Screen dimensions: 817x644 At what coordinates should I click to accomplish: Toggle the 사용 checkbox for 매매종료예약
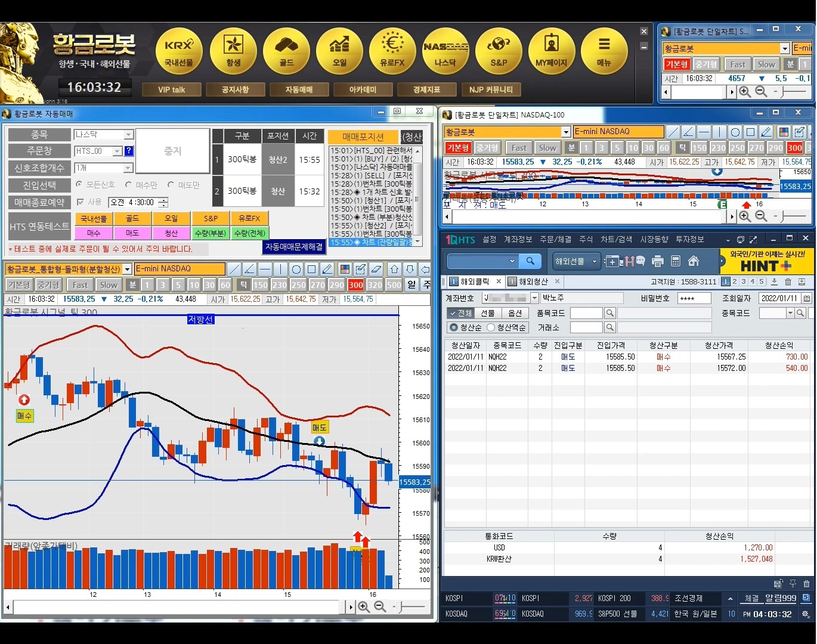point(81,202)
